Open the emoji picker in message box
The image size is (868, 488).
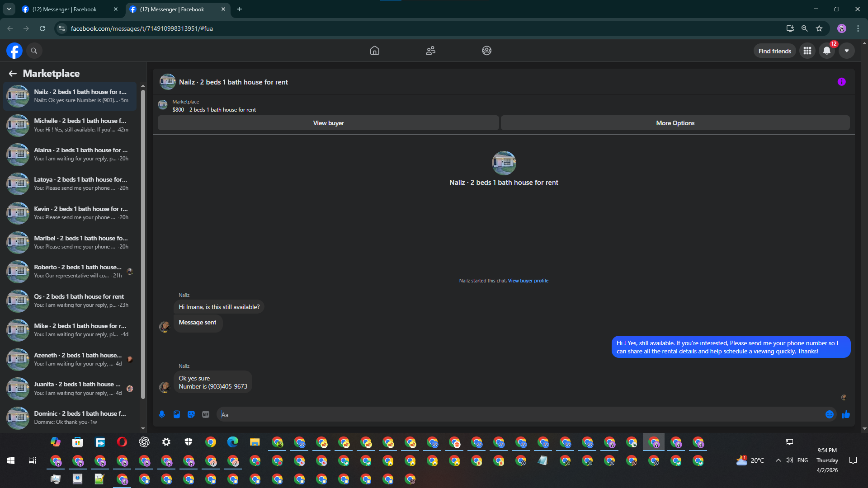pos(829,414)
